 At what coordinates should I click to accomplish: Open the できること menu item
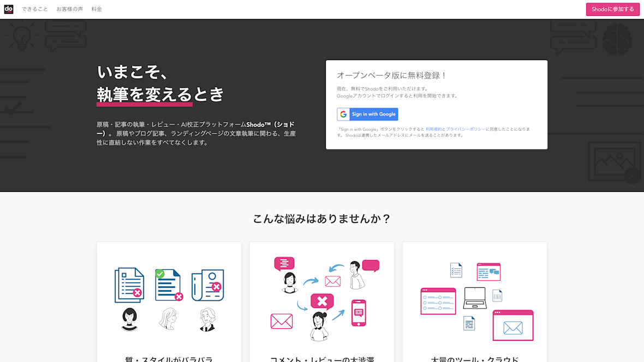coord(35,9)
